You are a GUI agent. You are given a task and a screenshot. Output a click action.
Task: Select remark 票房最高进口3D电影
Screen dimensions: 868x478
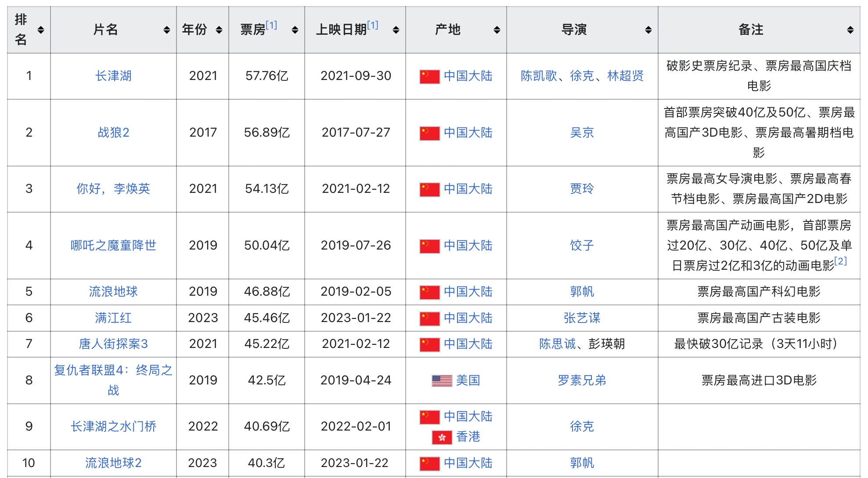tap(759, 380)
